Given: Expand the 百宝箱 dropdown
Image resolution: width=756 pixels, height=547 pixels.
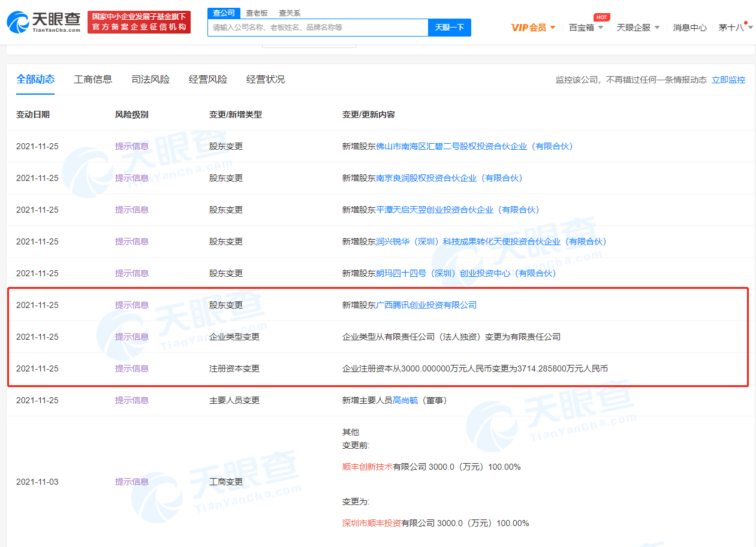Looking at the screenshot, I should (x=586, y=28).
